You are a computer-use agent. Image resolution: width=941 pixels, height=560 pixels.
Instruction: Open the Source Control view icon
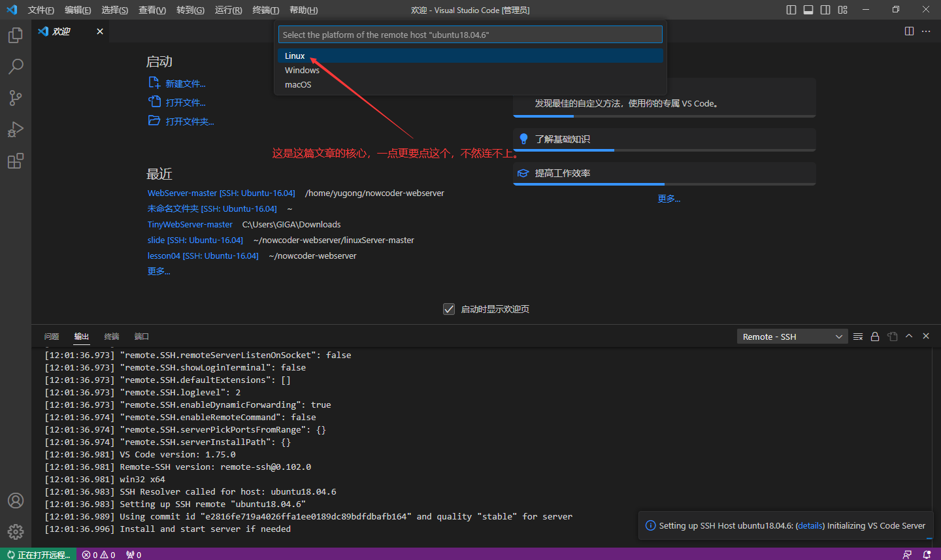tap(16, 97)
